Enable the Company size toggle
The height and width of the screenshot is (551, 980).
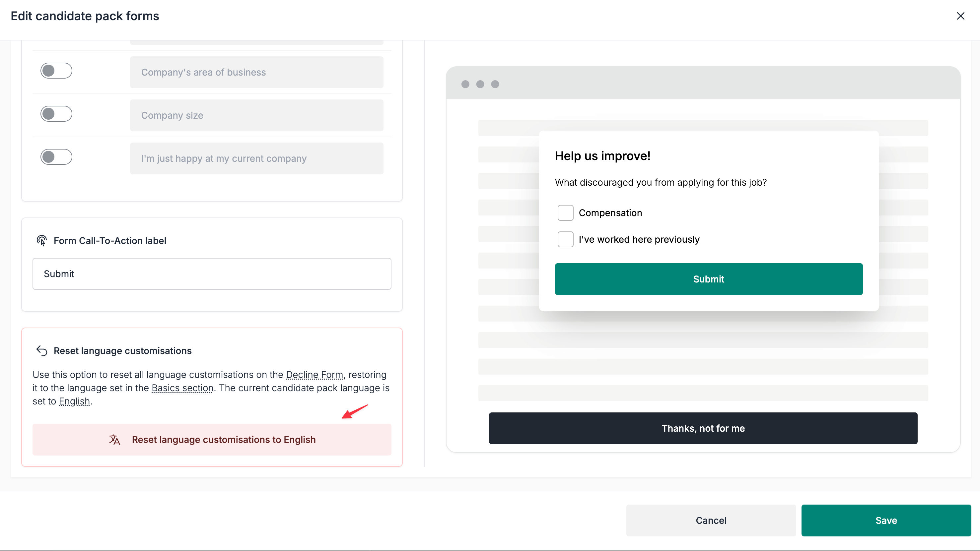[56, 113]
